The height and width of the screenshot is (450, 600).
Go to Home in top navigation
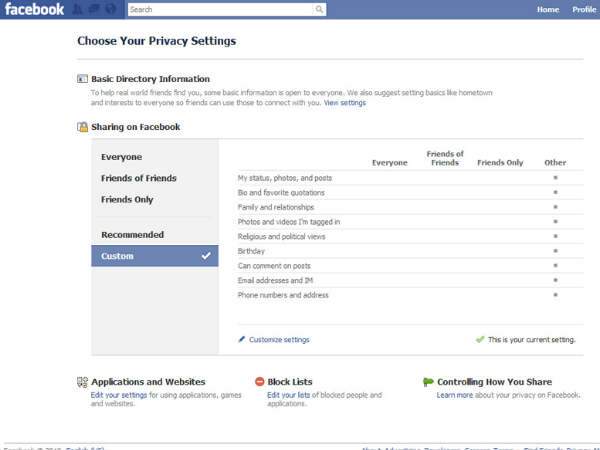(548, 10)
